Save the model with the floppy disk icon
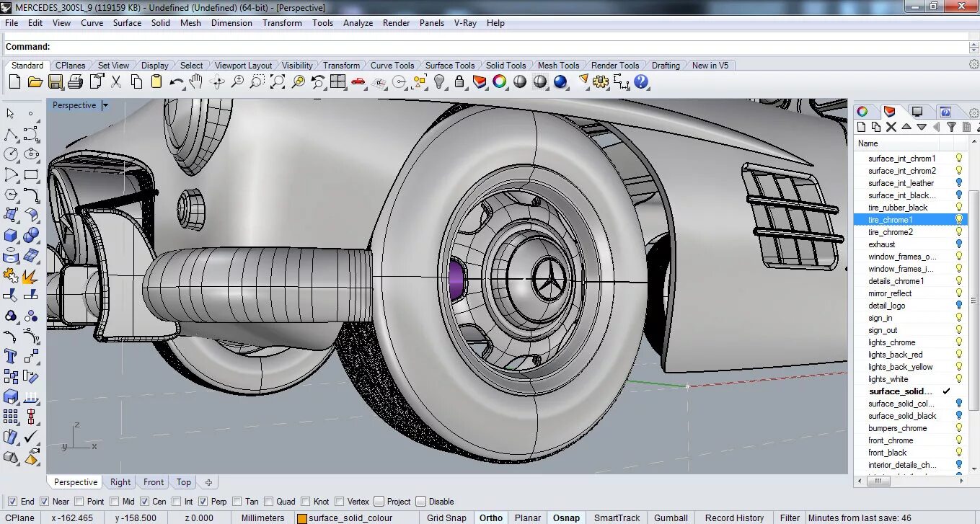980x524 pixels. click(x=55, y=82)
